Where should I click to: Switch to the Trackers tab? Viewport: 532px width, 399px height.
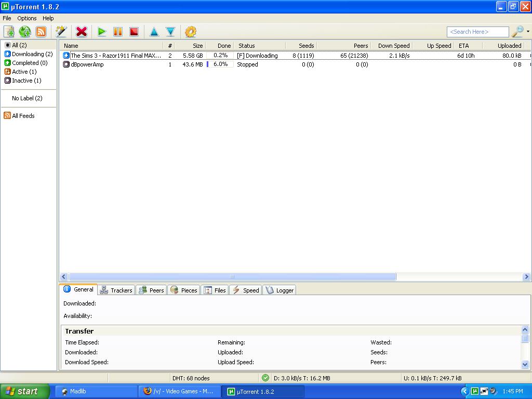116,290
